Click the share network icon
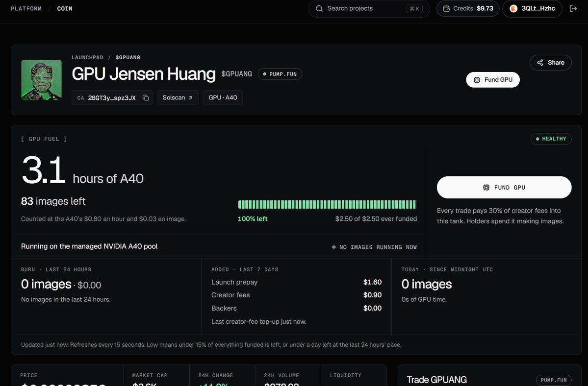 [x=540, y=63]
